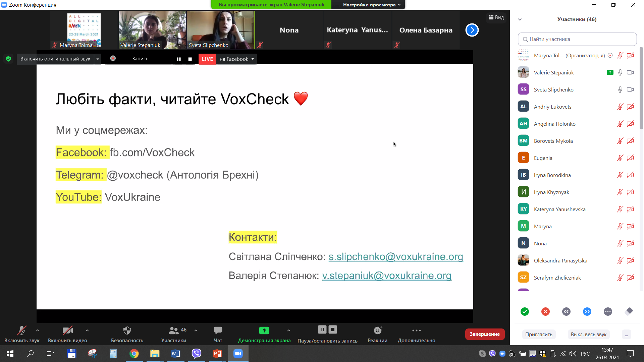
Task: Collapse the Участники panel chevron
Action: point(520,19)
